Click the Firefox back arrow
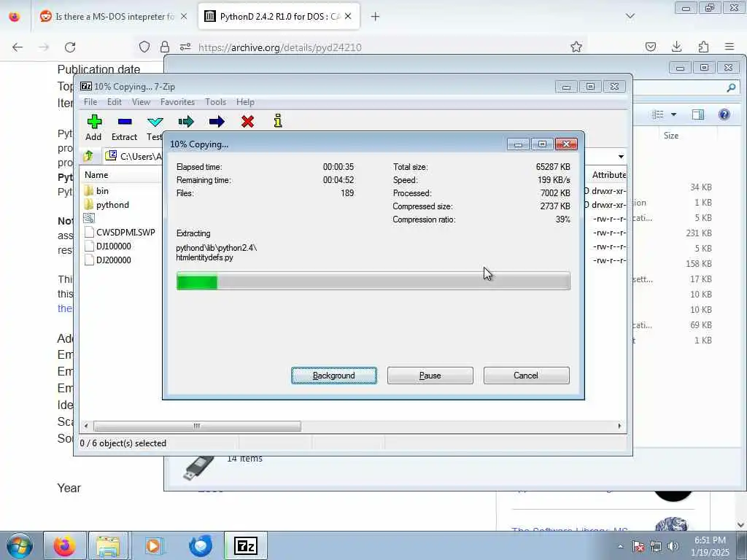Screen dimensions: 747x560 click(x=18, y=47)
